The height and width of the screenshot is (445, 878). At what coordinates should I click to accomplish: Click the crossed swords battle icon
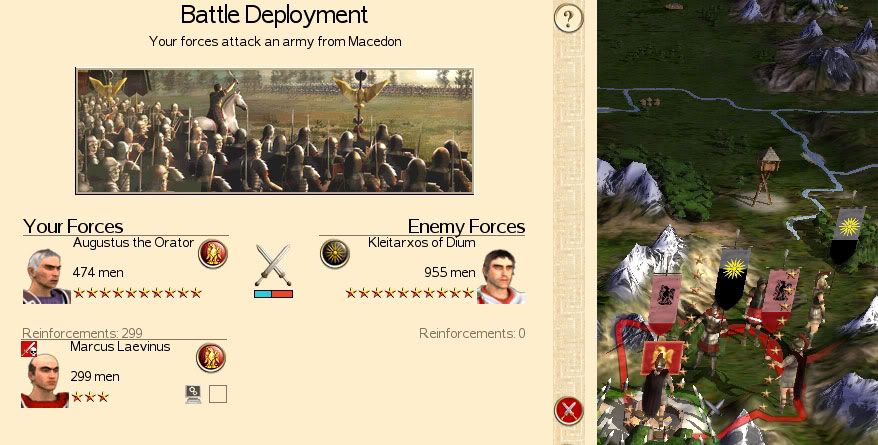[273, 265]
